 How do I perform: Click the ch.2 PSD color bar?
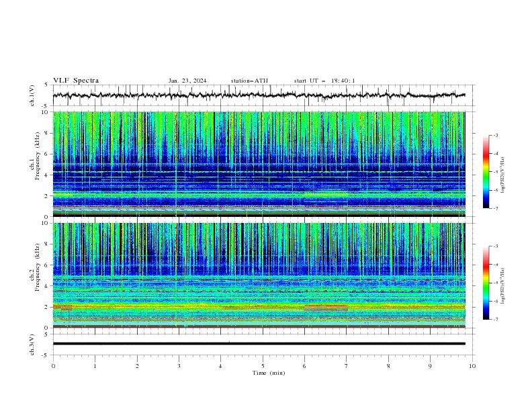(486, 283)
